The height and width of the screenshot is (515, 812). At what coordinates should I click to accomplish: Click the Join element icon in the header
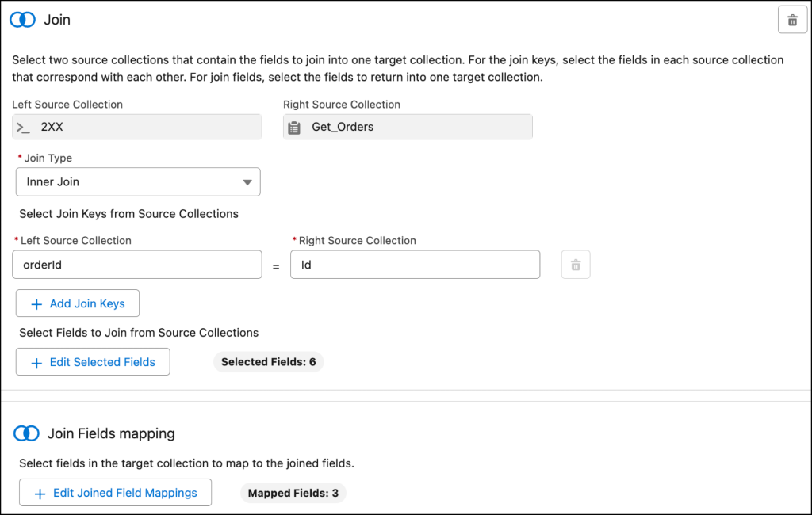pyautogui.click(x=22, y=21)
